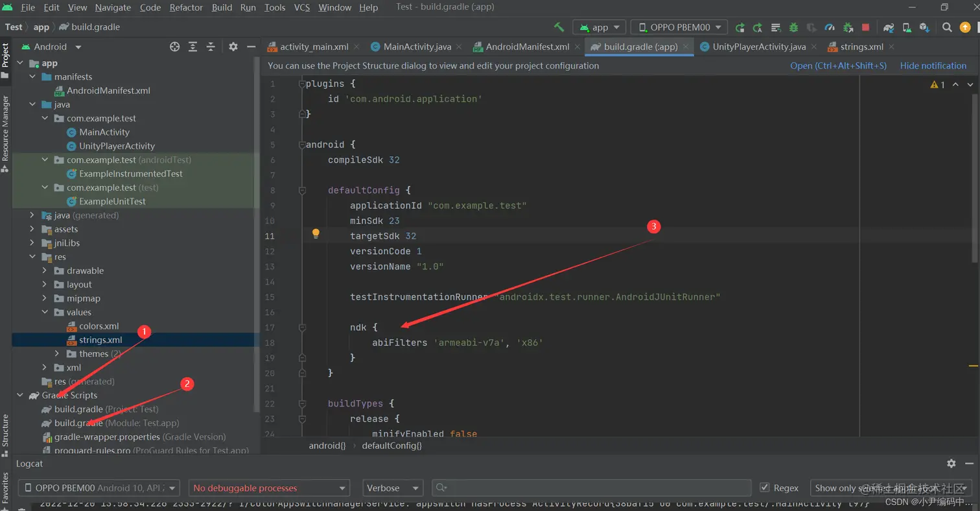Viewport: 980px width, 511px height.
Task: Click the warning indicator in editor corner
Action: pyautogui.click(x=938, y=84)
